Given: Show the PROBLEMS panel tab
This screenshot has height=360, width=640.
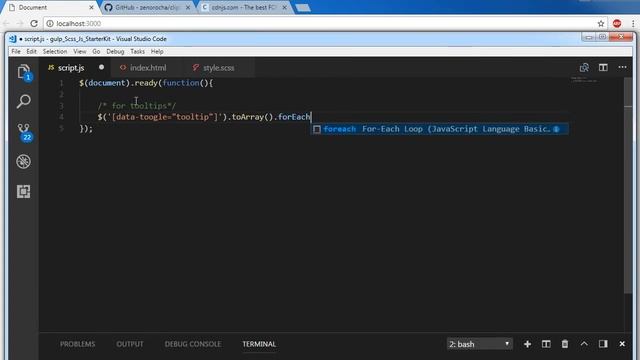Looking at the screenshot, I should click(x=77, y=344).
